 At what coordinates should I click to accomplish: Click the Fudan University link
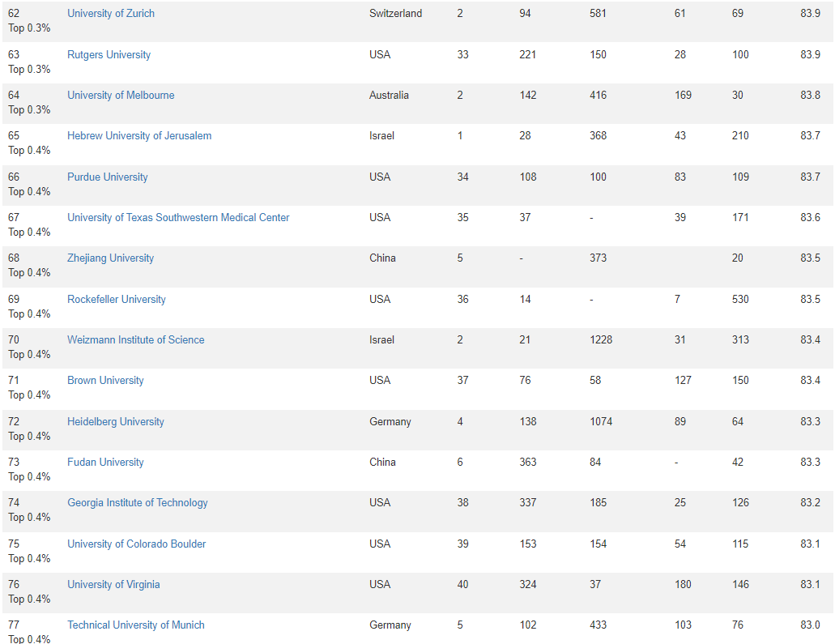pyautogui.click(x=105, y=463)
